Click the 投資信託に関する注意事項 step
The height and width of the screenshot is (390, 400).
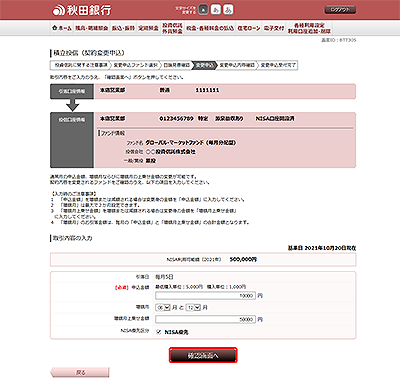[x=81, y=65]
